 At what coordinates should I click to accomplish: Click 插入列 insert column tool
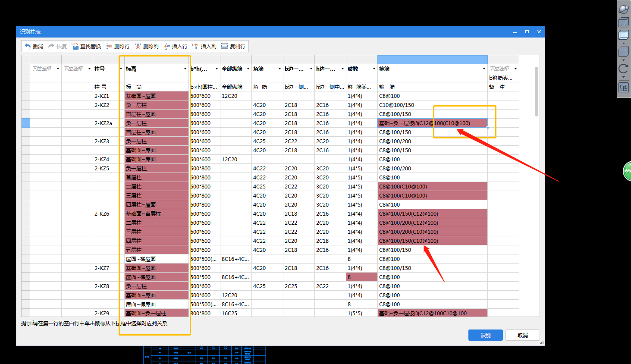point(204,46)
